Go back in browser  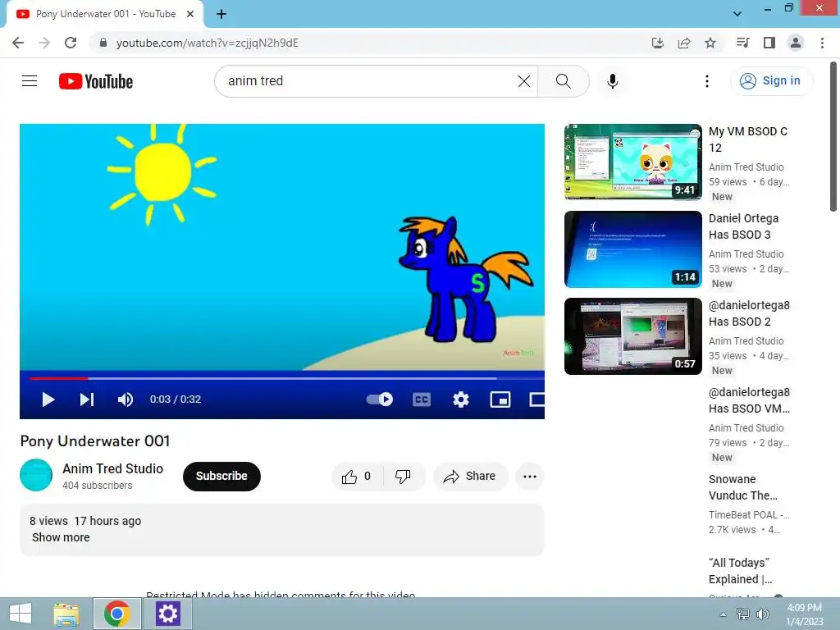[x=18, y=43]
